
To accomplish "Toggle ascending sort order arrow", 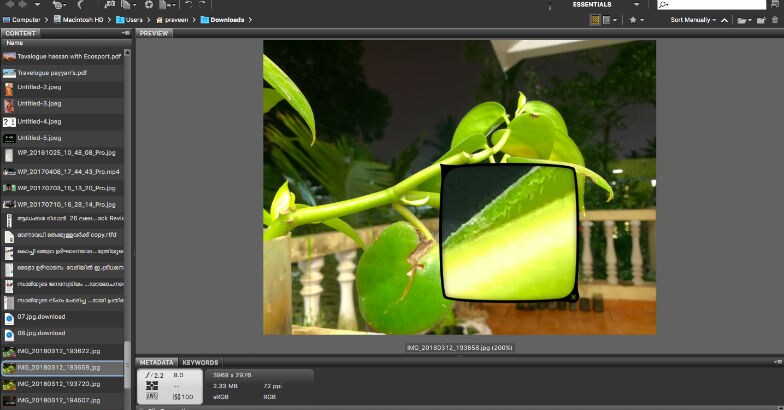I will pos(724,20).
